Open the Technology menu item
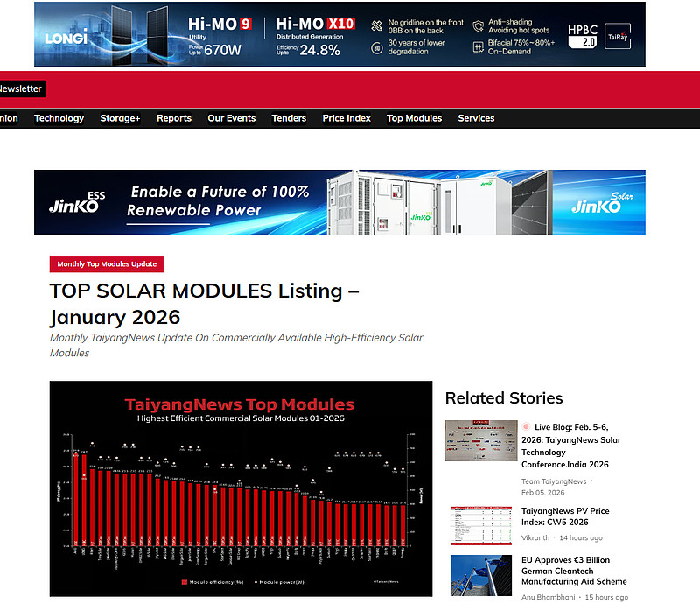The height and width of the screenshot is (604, 700). pos(59,118)
